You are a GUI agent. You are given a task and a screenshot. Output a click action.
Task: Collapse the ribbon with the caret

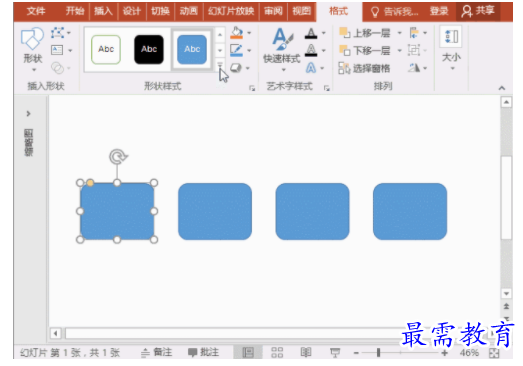coord(502,88)
